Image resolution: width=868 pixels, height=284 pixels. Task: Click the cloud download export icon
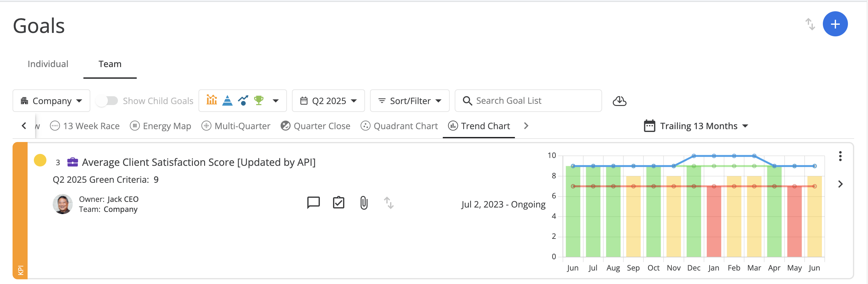tap(619, 101)
